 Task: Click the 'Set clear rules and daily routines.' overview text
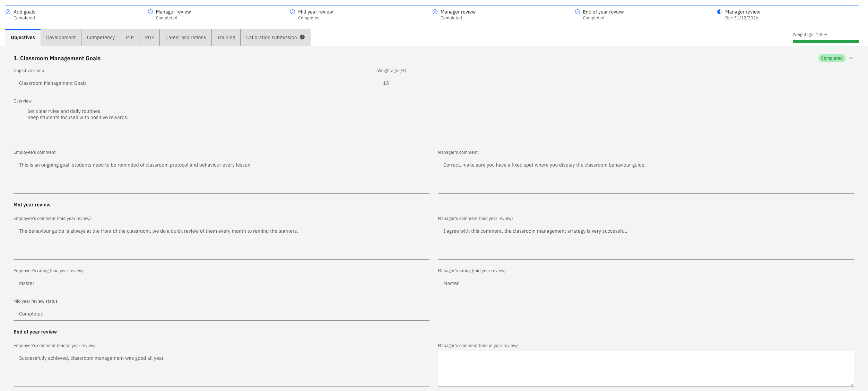64,111
